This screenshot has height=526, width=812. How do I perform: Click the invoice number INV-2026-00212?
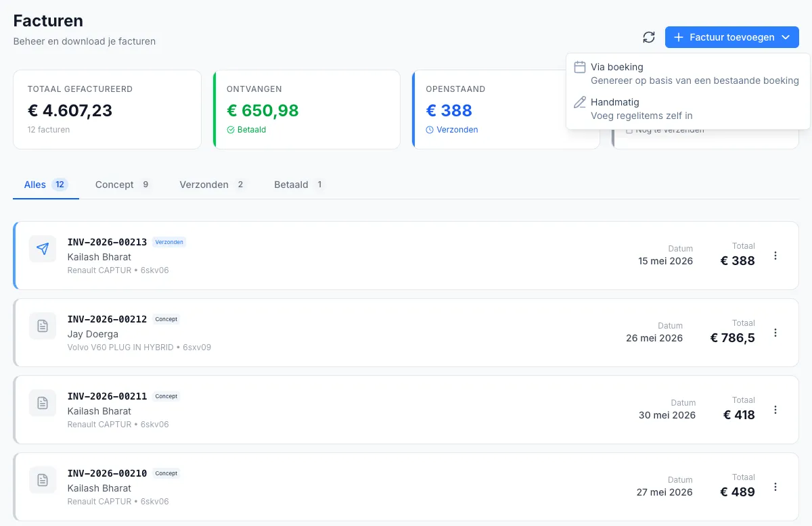point(107,319)
